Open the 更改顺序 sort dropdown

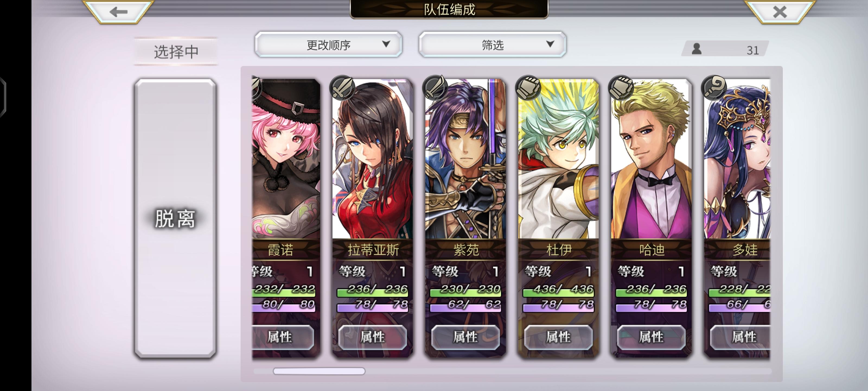pyautogui.click(x=328, y=45)
